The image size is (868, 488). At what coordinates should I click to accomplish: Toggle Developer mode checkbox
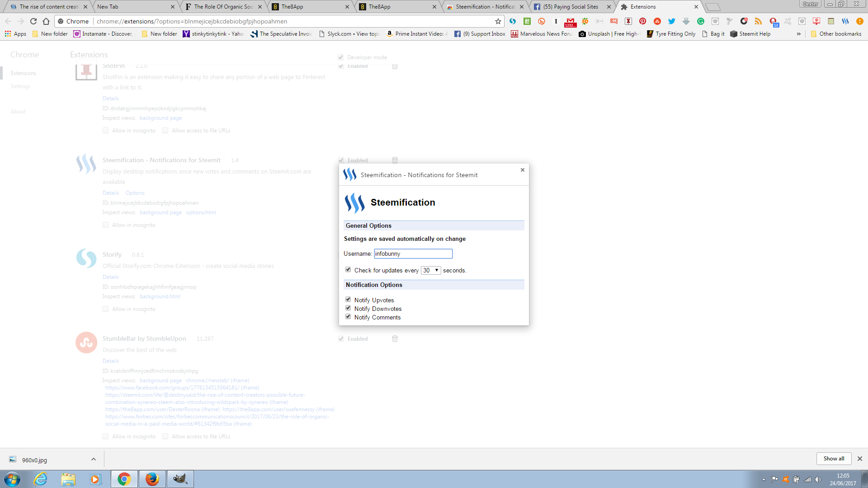click(341, 57)
